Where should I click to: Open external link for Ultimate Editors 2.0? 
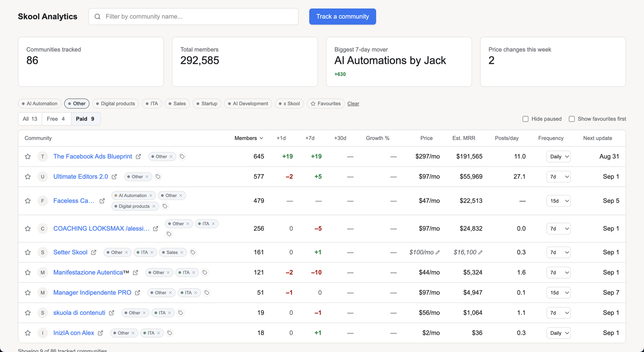pyautogui.click(x=114, y=177)
